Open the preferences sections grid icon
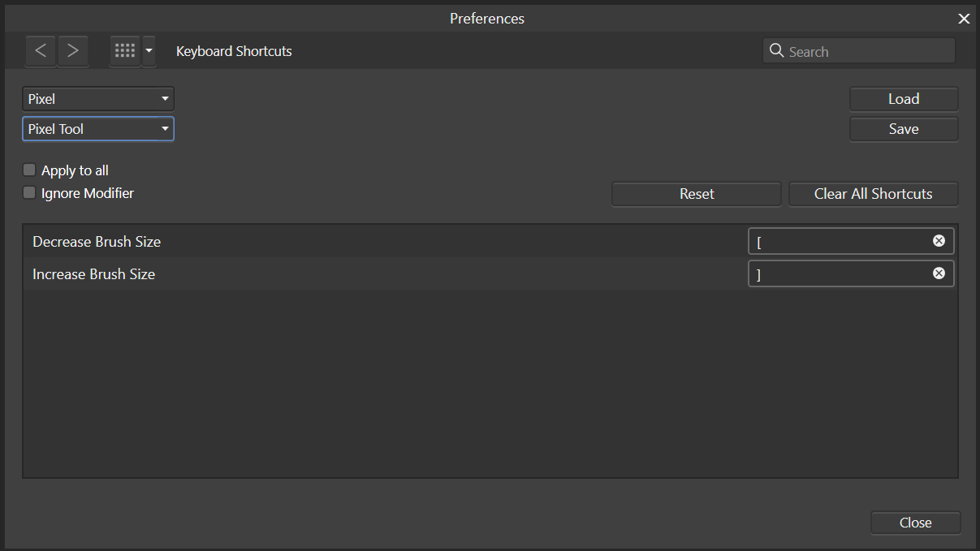 tap(125, 50)
